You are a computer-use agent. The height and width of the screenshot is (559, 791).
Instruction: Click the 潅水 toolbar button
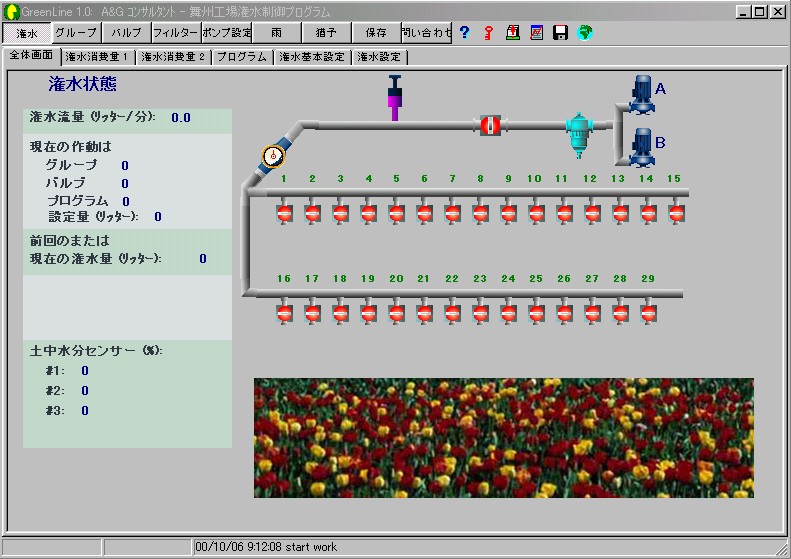coord(27,33)
